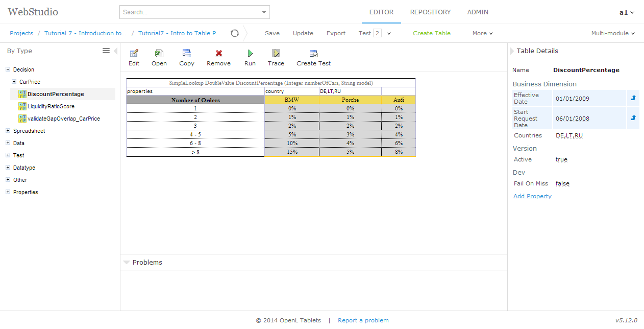Run the table with the green play icon
This screenshot has height=329, width=644.
[250, 56]
